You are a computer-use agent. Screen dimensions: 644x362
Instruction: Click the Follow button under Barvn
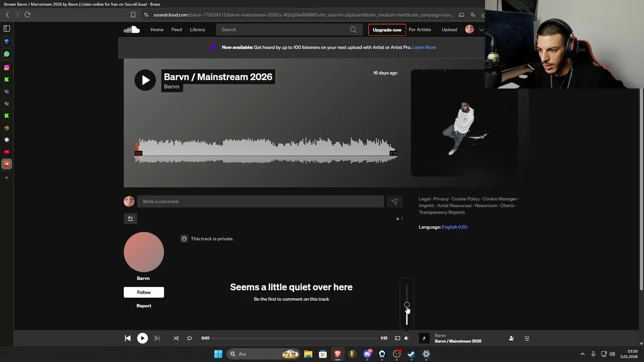[144, 292]
